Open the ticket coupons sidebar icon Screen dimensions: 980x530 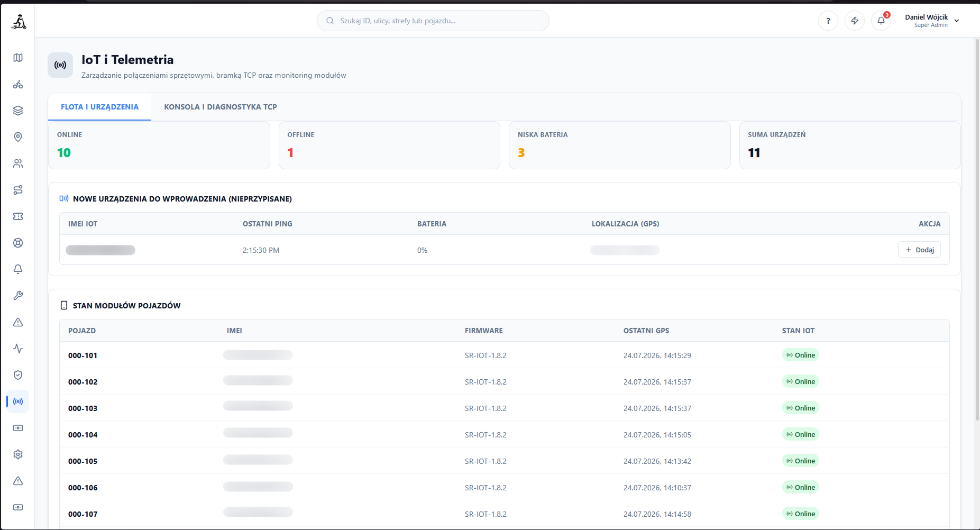point(18,216)
